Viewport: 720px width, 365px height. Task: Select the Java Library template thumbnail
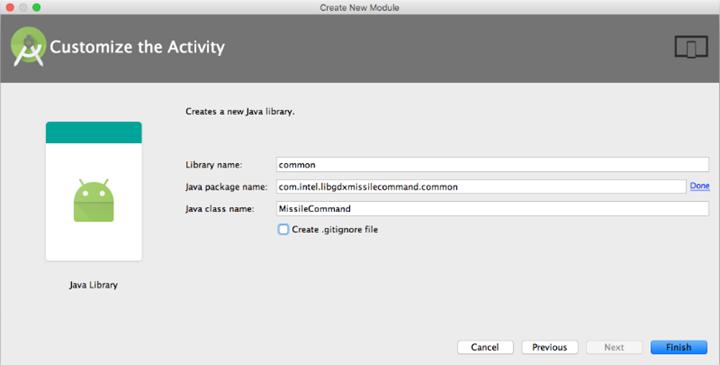pos(94,191)
